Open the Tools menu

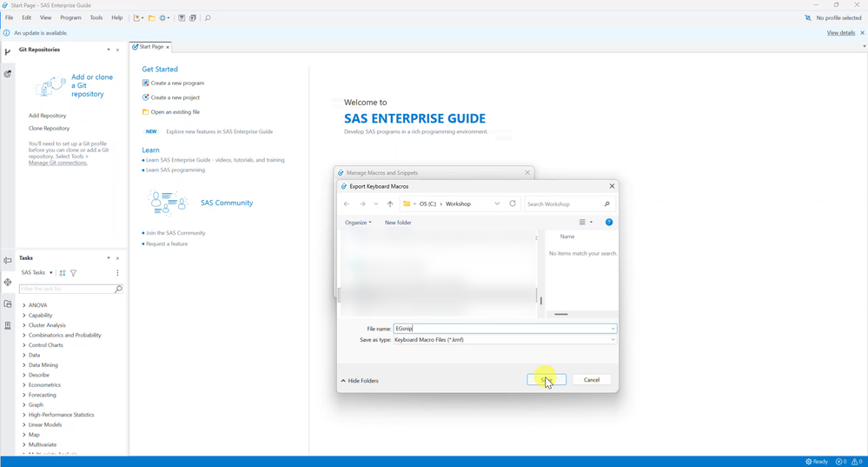(96, 17)
